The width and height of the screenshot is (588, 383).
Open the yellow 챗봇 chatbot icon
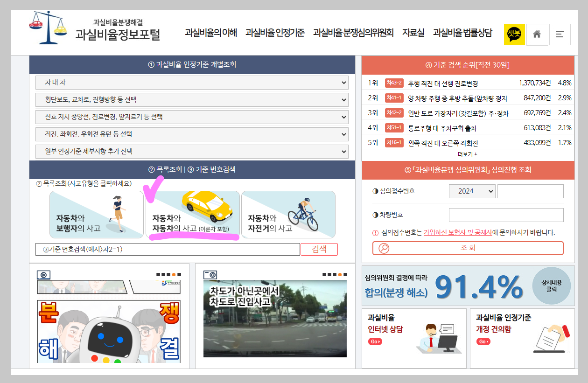coord(515,34)
